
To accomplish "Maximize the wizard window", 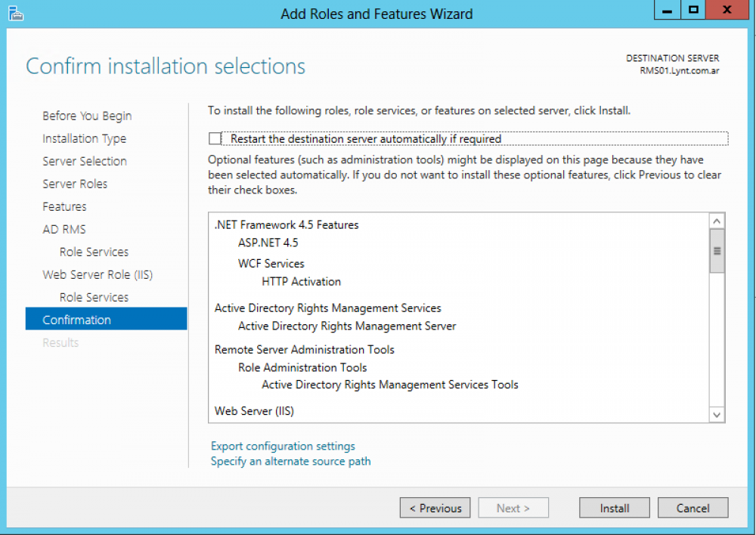I will tap(693, 10).
